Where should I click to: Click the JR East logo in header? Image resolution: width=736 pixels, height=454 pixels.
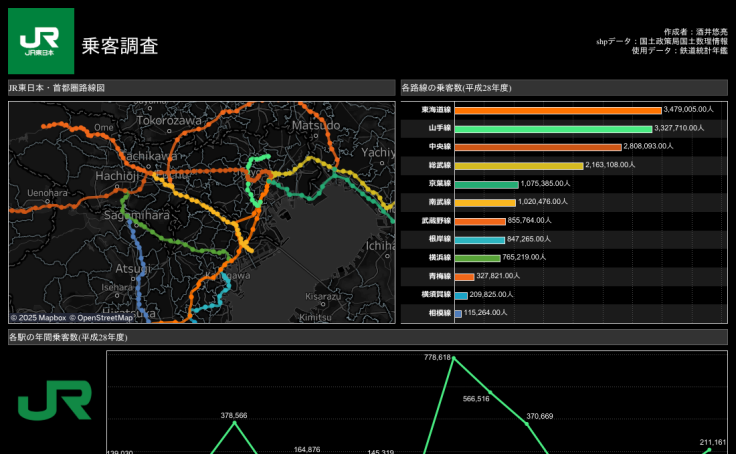pyautogui.click(x=41, y=41)
